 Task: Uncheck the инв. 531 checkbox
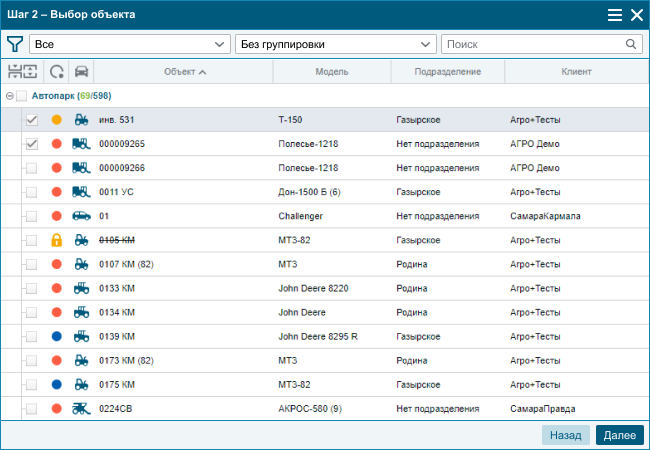[x=32, y=120]
